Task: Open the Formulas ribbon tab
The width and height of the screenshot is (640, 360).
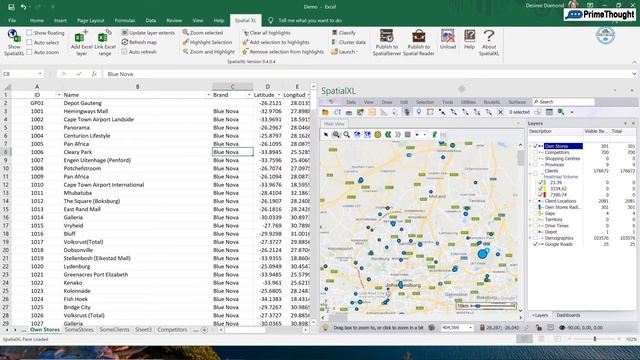Action: [124, 20]
